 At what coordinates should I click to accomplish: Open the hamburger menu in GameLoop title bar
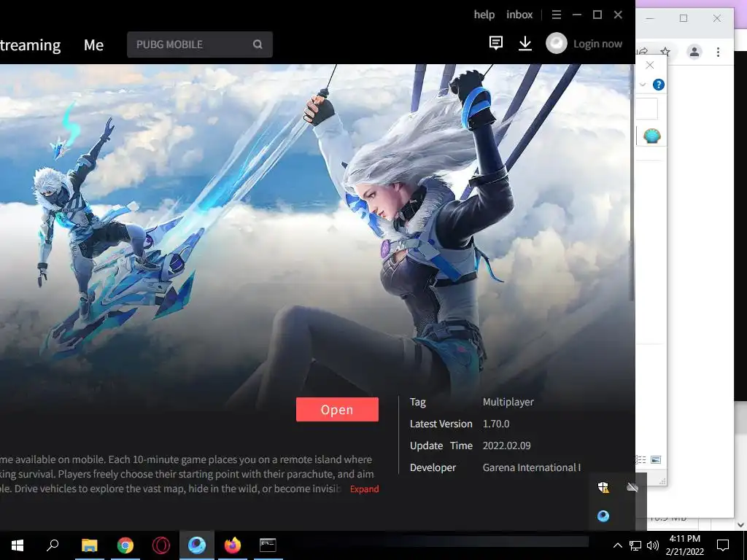point(556,15)
